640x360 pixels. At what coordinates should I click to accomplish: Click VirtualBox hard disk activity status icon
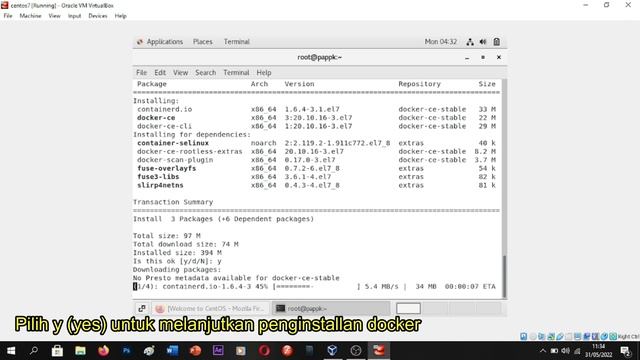524,336
